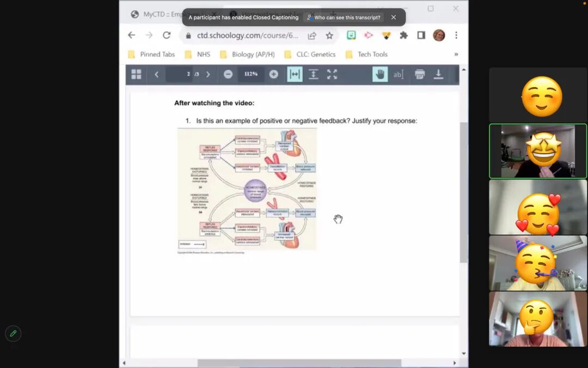Expand the hidden bookmarks overflow chevron

coord(456,55)
